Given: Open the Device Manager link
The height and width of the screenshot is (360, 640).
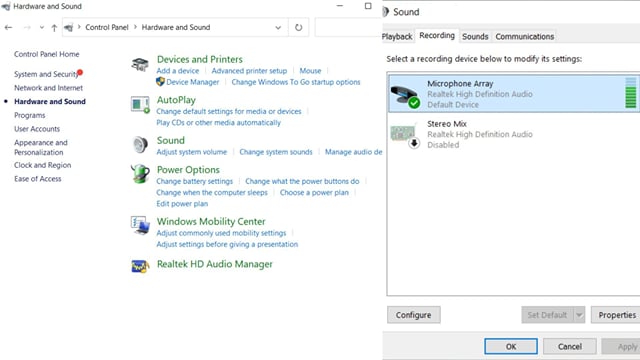Looking at the screenshot, I should tap(193, 82).
